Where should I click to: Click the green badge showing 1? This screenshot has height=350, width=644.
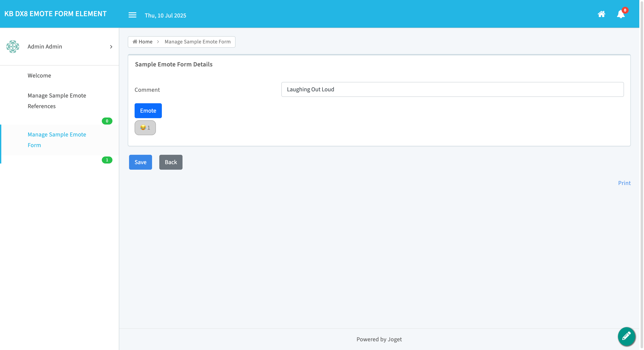[x=107, y=160]
